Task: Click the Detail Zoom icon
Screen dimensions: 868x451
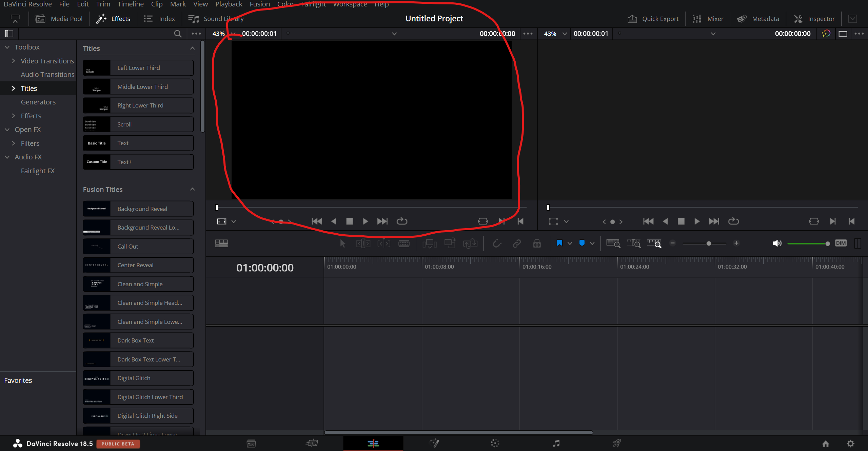Action: [x=634, y=243]
